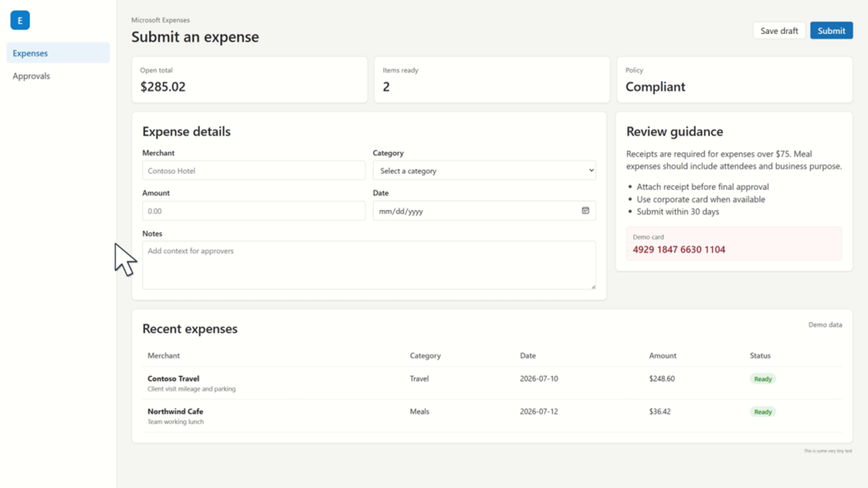This screenshot has height=488, width=868.
Task: Open the Expenses sidebar item
Action: [x=58, y=53]
